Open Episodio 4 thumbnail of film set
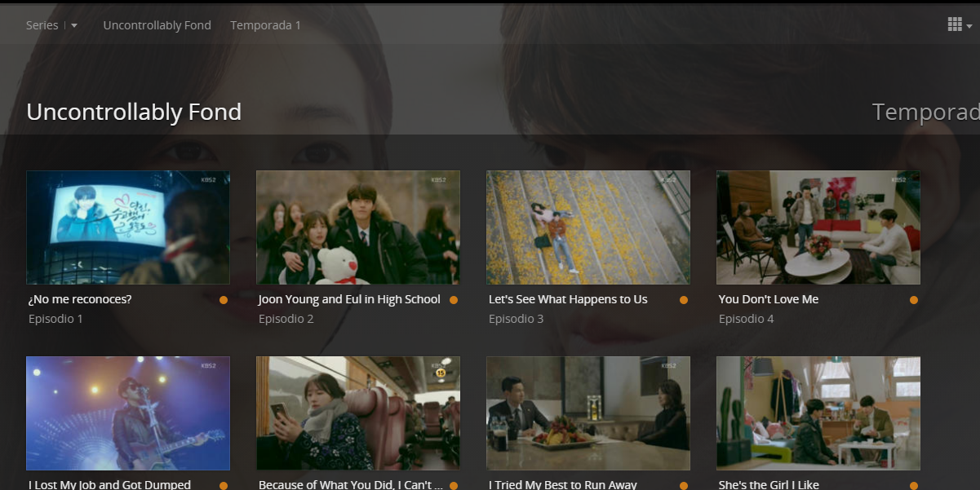The height and width of the screenshot is (490, 980). 818,227
